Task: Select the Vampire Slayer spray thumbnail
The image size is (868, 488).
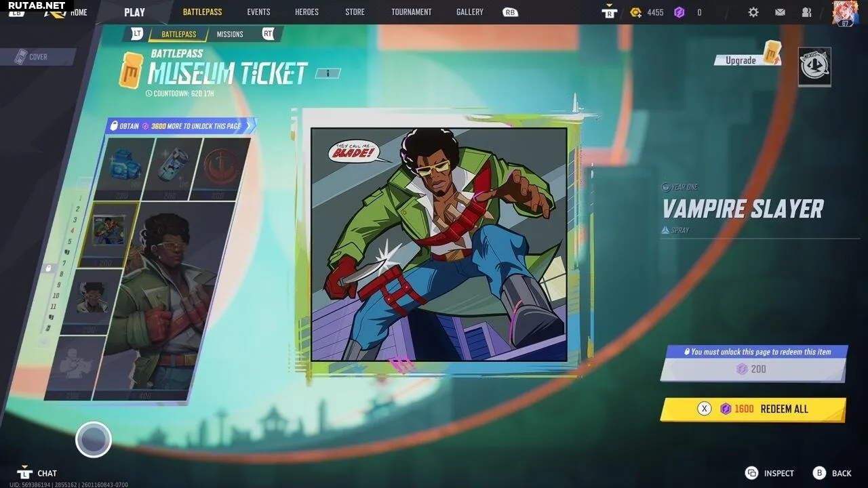Action: coord(107,233)
